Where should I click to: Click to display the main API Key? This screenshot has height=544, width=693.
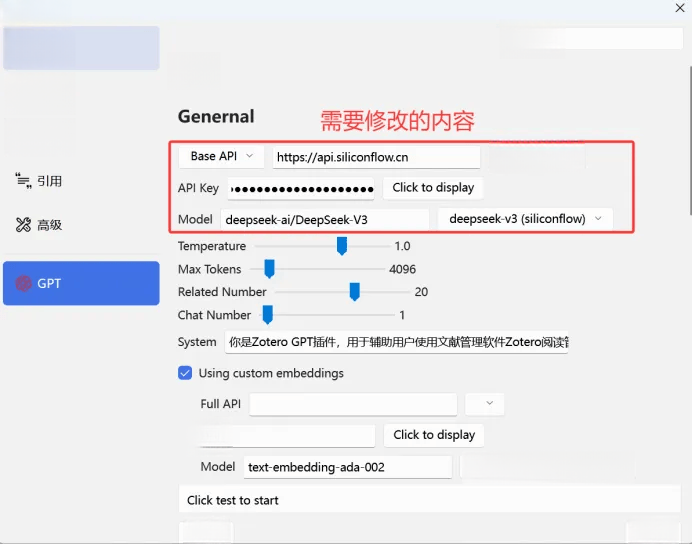coord(433,188)
